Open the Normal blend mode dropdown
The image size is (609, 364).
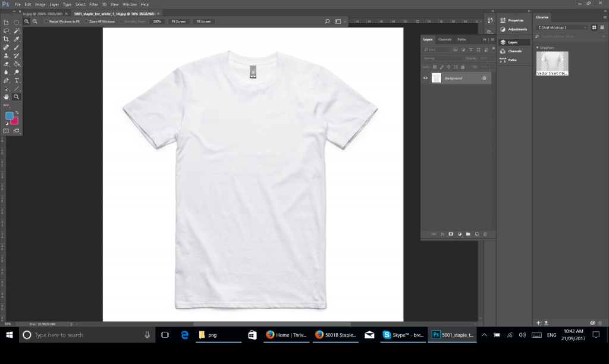click(442, 58)
